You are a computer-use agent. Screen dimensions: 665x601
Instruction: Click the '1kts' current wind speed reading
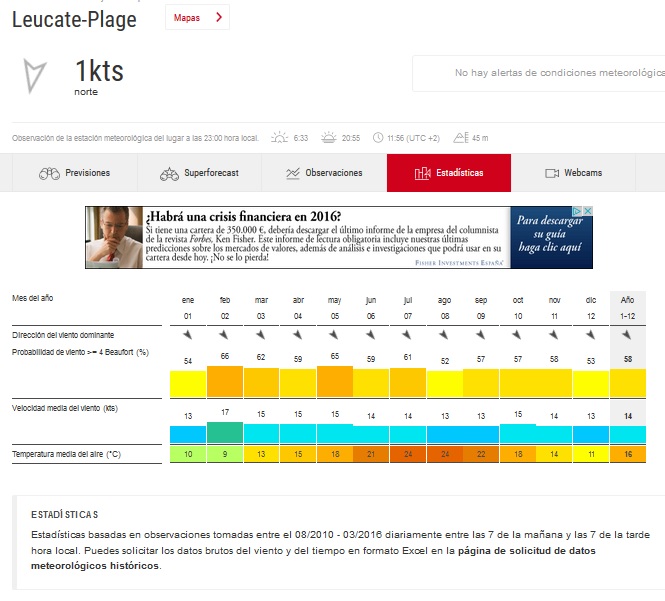[x=99, y=71]
